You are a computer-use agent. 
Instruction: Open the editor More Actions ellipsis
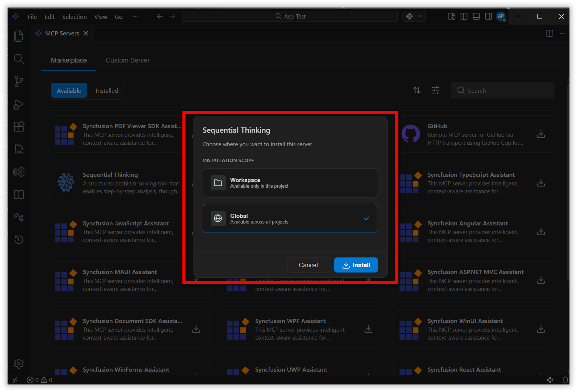(x=562, y=33)
